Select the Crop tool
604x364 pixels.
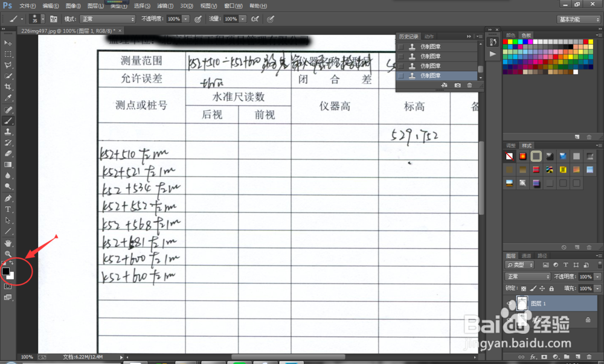pyautogui.click(x=8, y=88)
